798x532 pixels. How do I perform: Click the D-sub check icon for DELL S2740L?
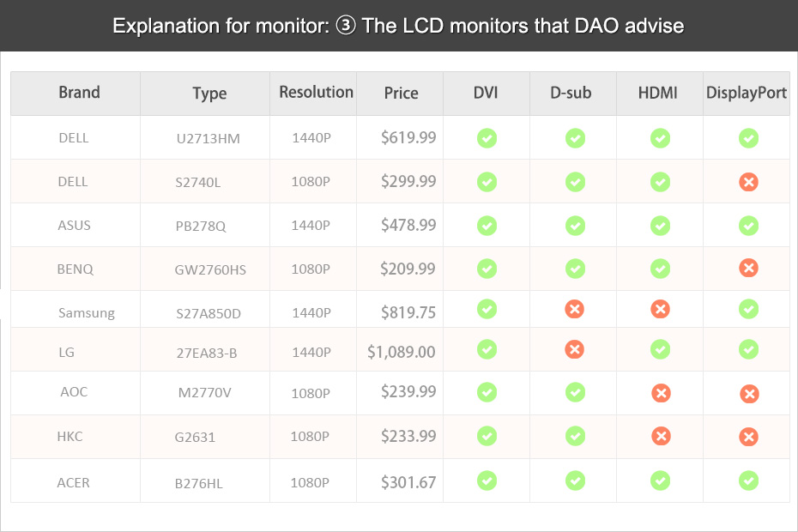(575, 182)
